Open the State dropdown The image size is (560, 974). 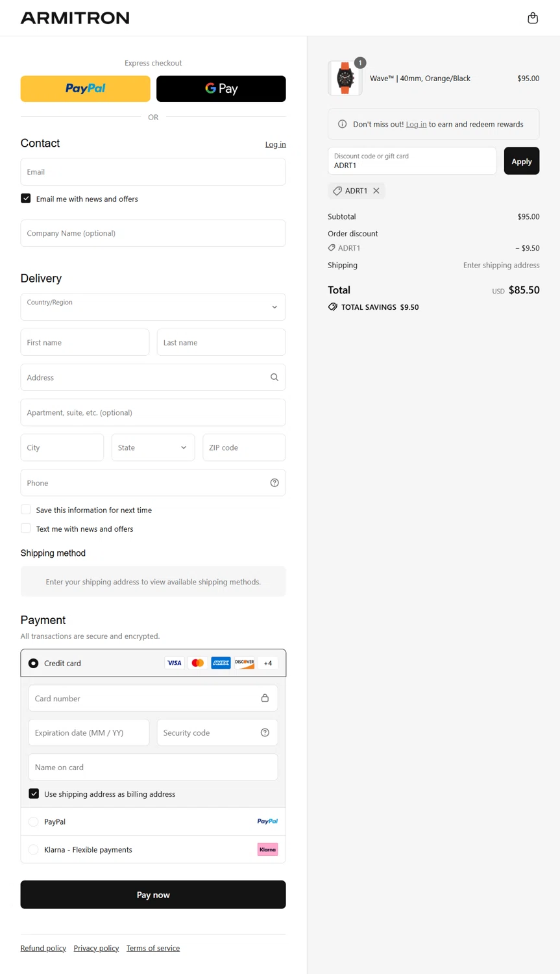pyautogui.click(x=153, y=447)
